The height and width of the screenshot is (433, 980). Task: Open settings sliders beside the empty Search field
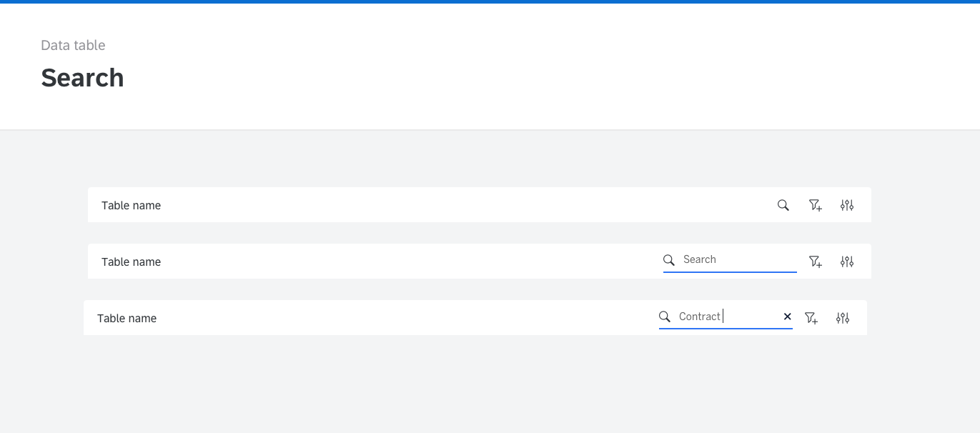click(847, 262)
